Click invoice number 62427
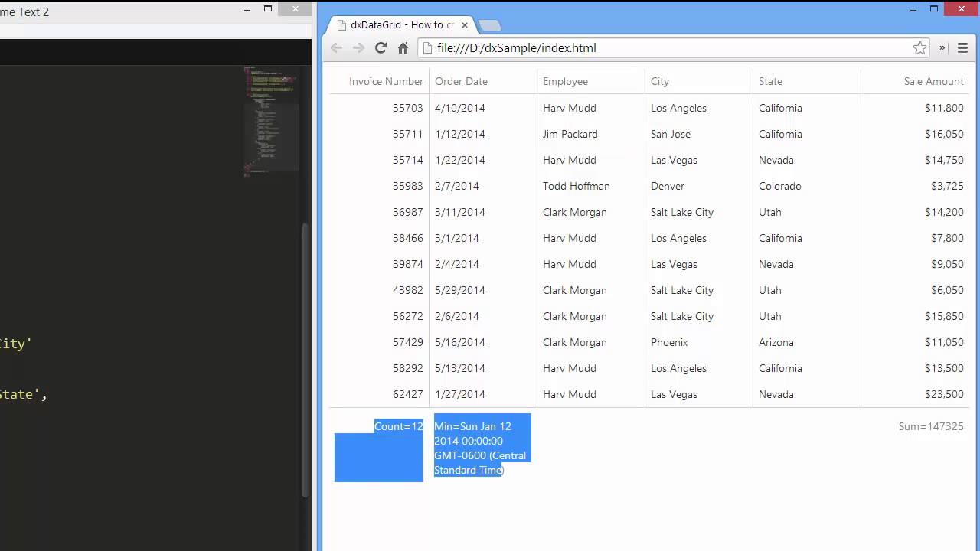 pos(407,394)
